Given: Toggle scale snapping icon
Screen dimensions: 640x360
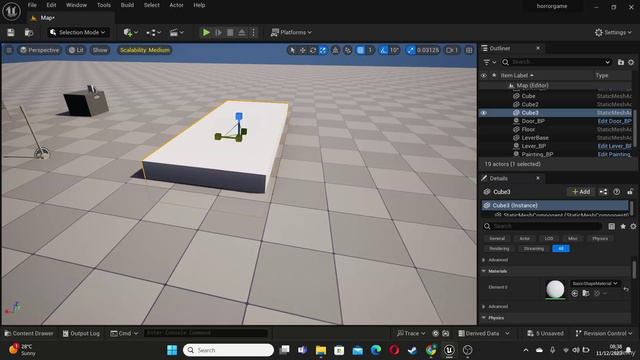Looking at the screenshot, I should click(411, 50).
